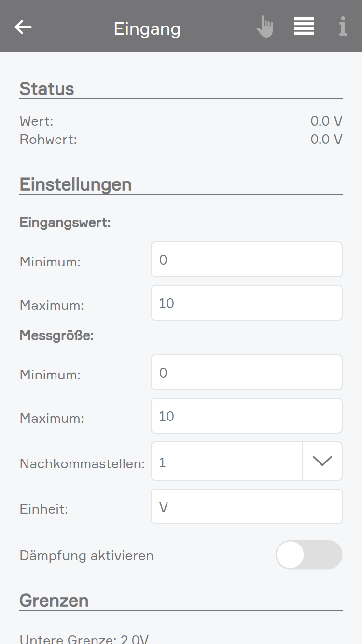The width and height of the screenshot is (362, 644).
Task: Click the Status section heading
Action: (47, 89)
